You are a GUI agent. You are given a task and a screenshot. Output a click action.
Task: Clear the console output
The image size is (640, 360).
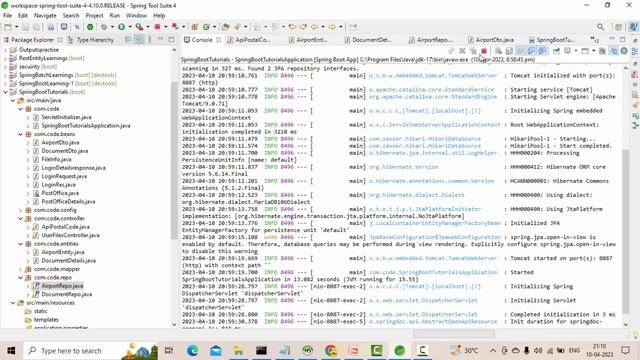tap(498, 51)
